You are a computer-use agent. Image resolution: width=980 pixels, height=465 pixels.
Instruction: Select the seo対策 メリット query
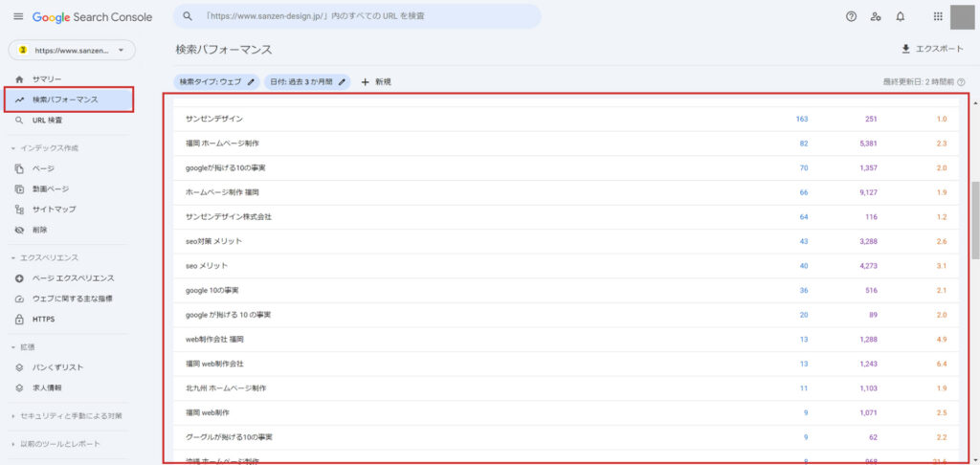[567, 241]
